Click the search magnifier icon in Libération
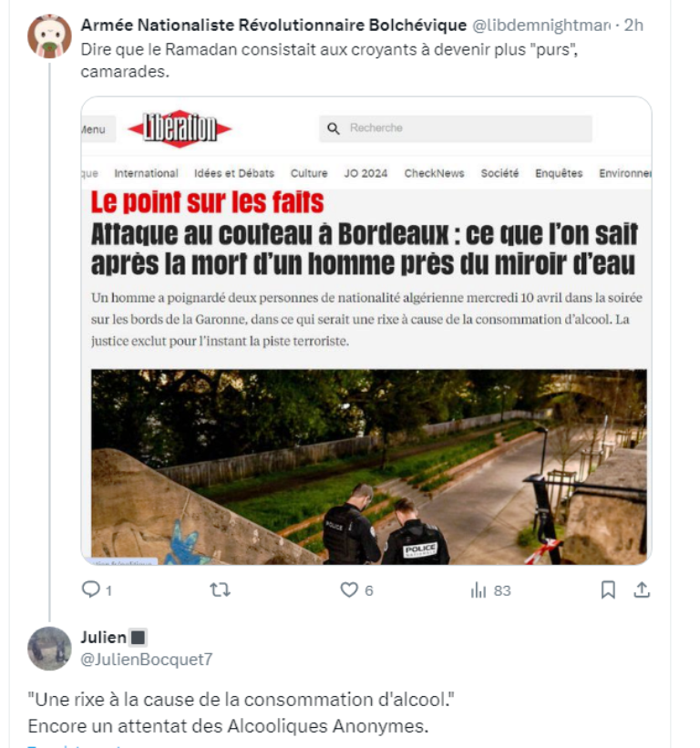This screenshot has width=700, height=748. point(333,128)
